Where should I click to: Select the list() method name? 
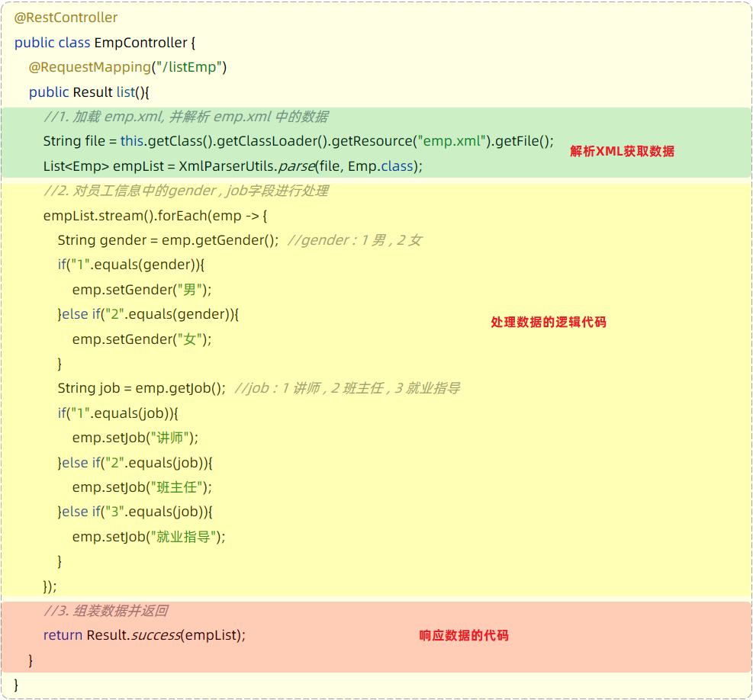pos(124,92)
